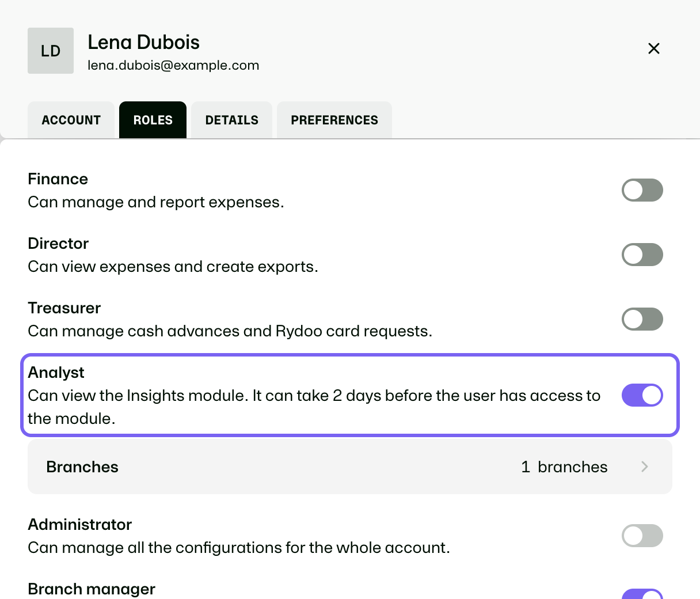The height and width of the screenshot is (599, 700).
Task: Click the '1 branches' count text
Action: tap(564, 467)
